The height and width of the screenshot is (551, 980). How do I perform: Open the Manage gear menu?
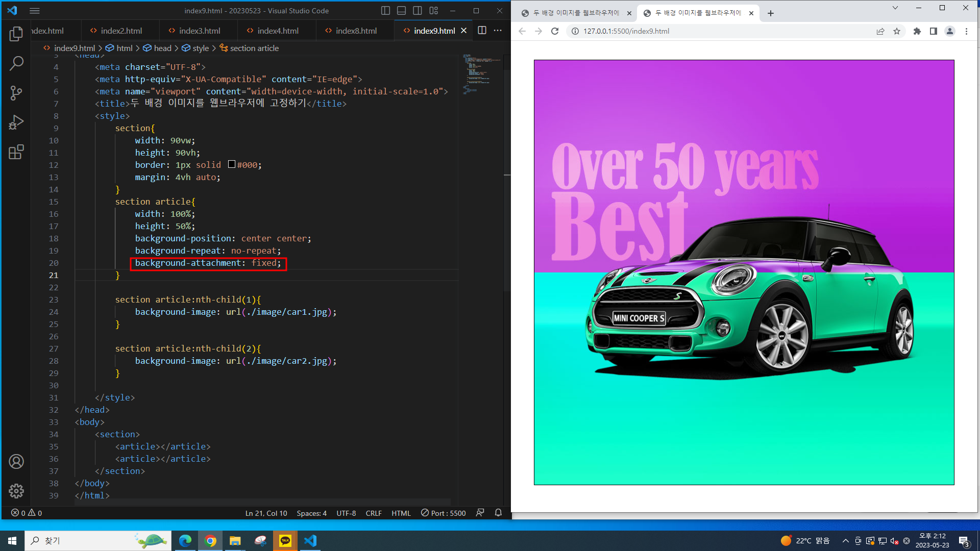click(16, 491)
